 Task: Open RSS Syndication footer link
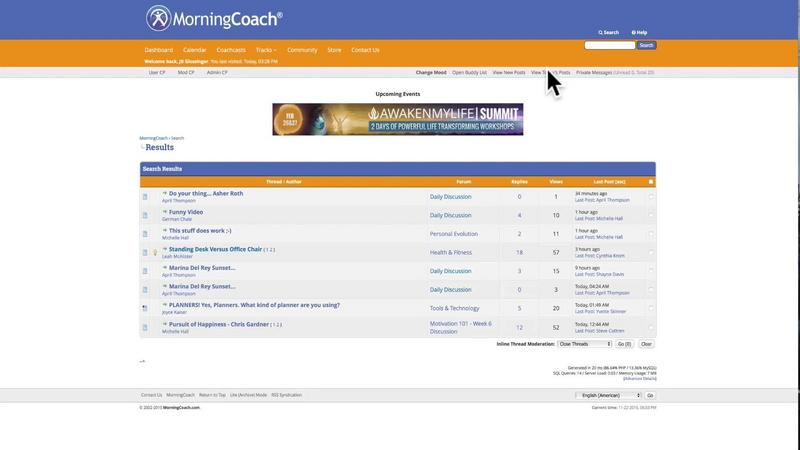[286, 395]
